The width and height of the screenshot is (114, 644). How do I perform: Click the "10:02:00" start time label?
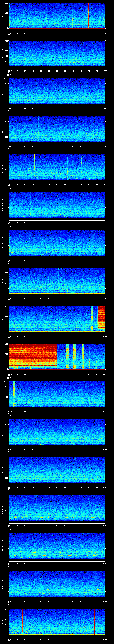[9, 71]
